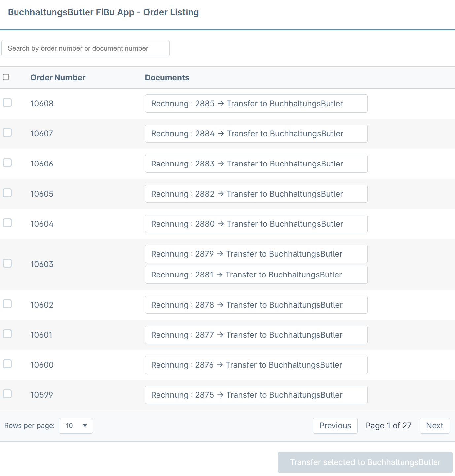Transfer Rechnung 2877 to BuchhaltungsButler
This screenshot has width=455, height=476.
tap(256, 335)
